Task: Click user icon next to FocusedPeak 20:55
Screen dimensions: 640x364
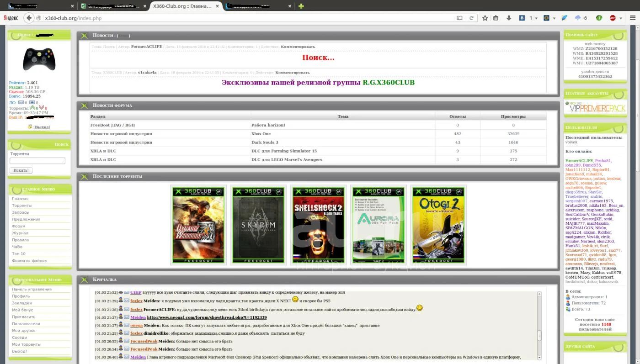Action: tap(121, 341)
